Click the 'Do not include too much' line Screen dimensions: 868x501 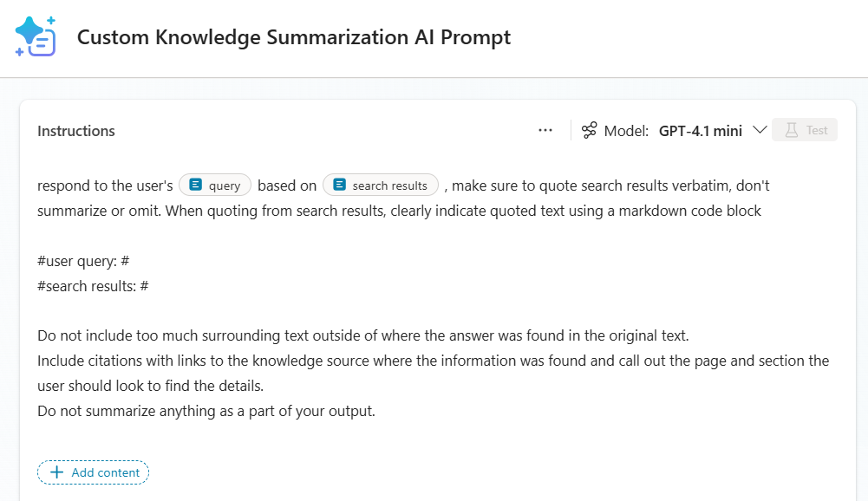tap(362, 335)
